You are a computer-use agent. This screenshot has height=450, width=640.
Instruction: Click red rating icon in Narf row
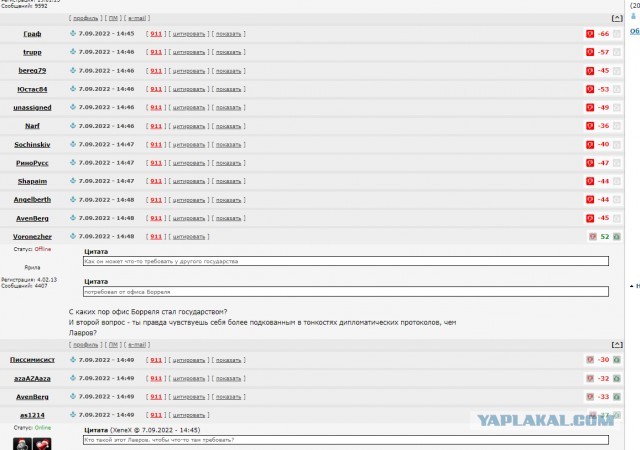[x=590, y=126]
